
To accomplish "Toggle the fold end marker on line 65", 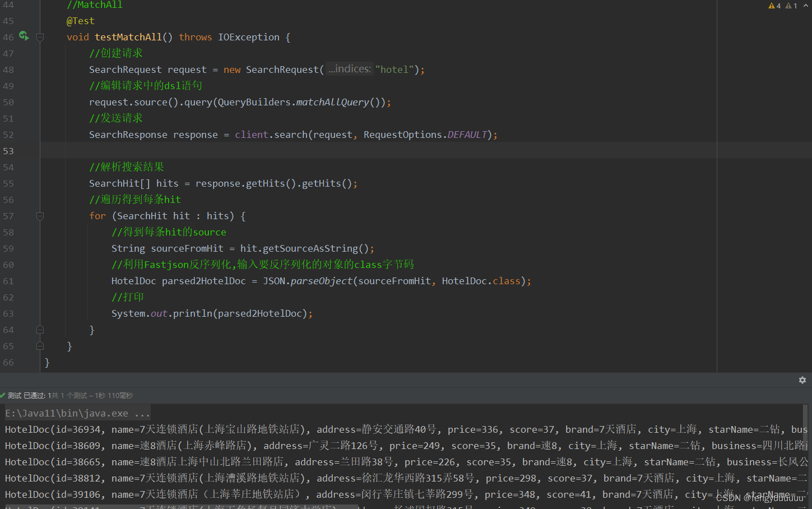I will tap(40, 346).
